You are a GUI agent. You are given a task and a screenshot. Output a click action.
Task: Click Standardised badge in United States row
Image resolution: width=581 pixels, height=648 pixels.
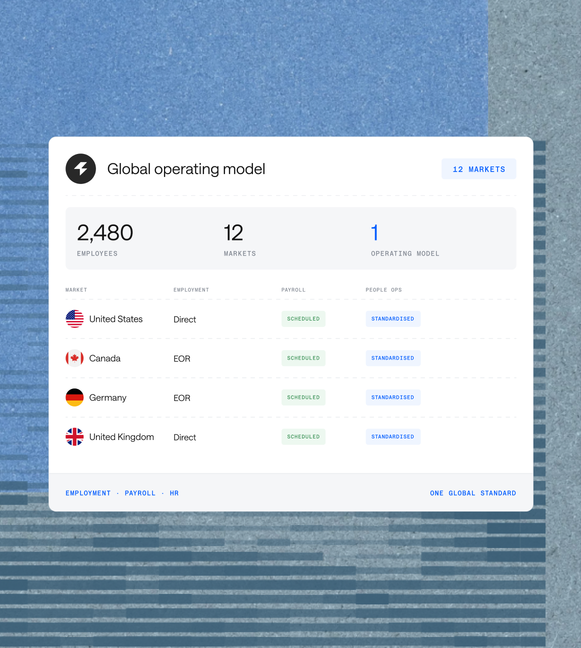[x=393, y=319]
